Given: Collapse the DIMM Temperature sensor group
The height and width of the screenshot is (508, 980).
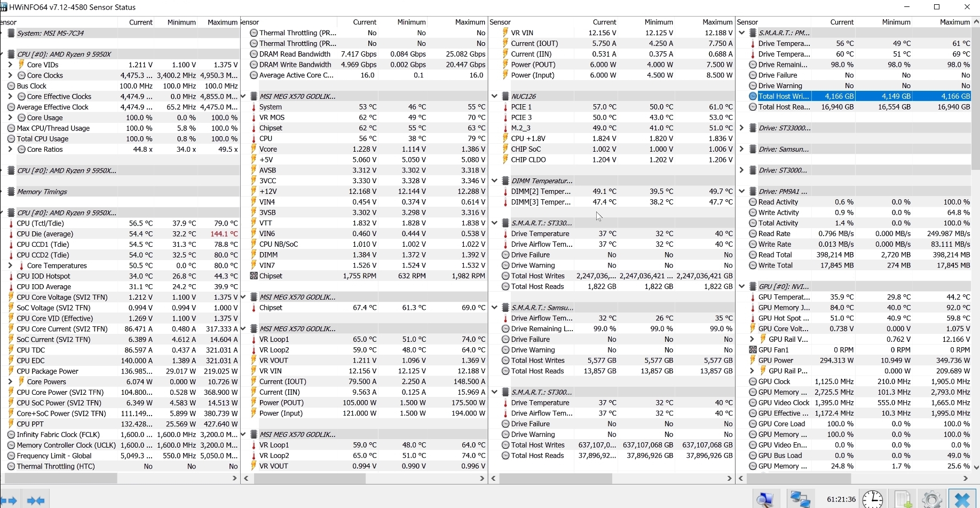Looking at the screenshot, I should pos(494,181).
